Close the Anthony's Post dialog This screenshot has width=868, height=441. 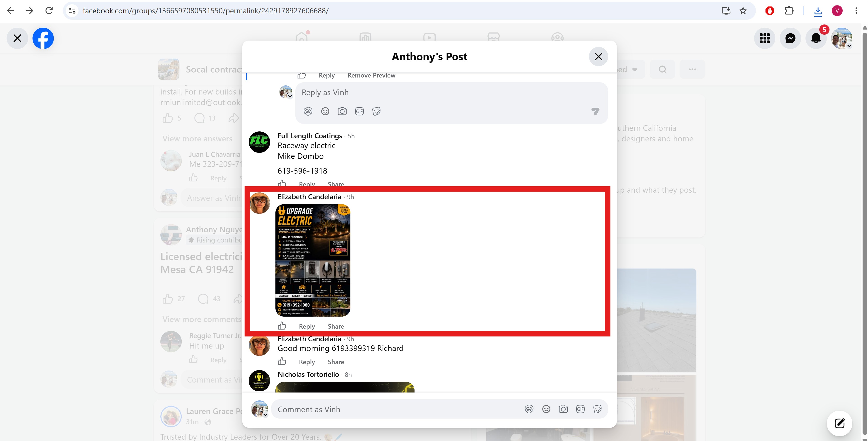[x=598, y=56]
